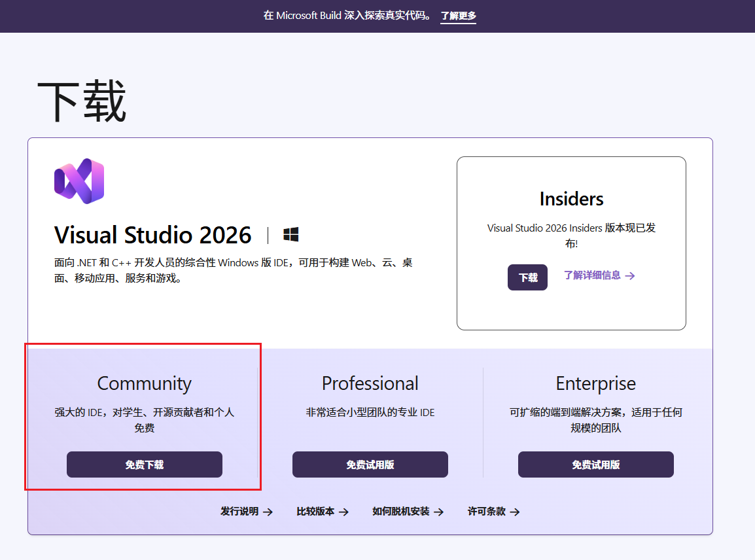Open the 许可条款 link
755x560 pixels.
(493, 512)
